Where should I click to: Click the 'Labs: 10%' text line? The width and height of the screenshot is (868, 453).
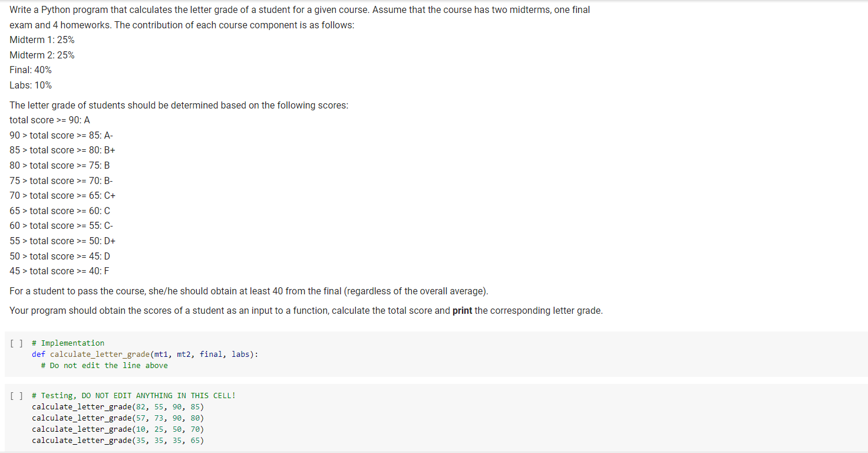click(x=31, y=86)
